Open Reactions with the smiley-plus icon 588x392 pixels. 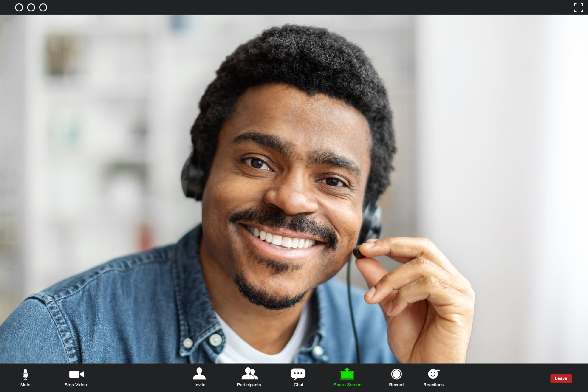433,374
